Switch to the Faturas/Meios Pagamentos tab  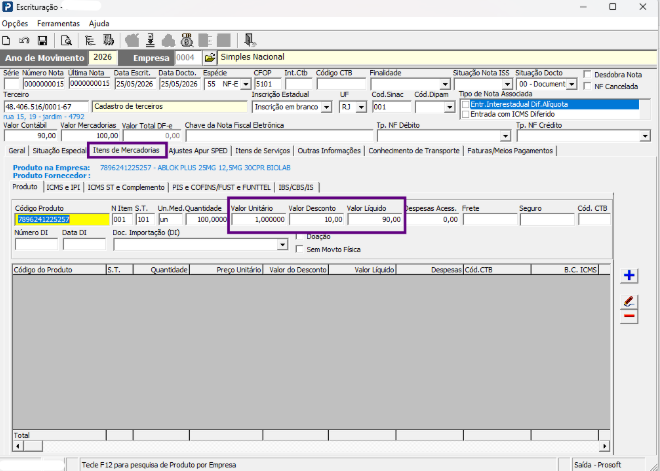(510, 151)
